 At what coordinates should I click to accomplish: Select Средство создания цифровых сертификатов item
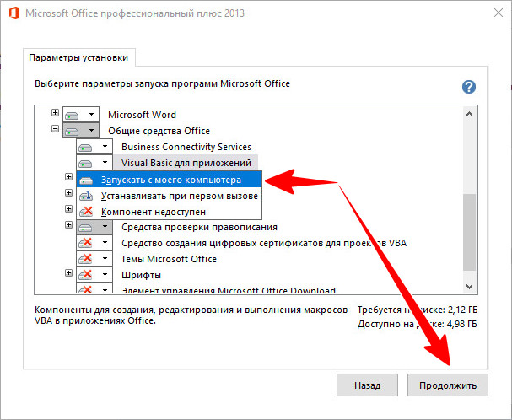click(264, 243)
